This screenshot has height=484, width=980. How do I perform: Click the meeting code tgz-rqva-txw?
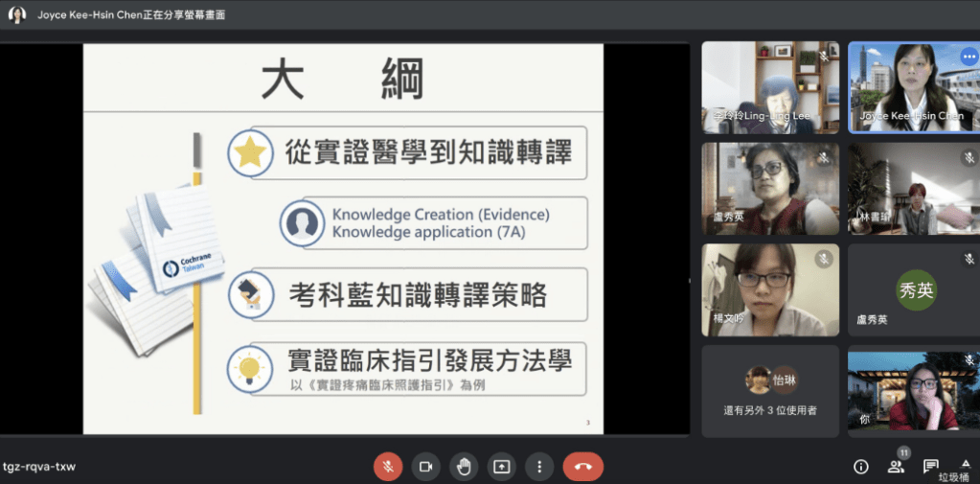click(x=39, y=467)
